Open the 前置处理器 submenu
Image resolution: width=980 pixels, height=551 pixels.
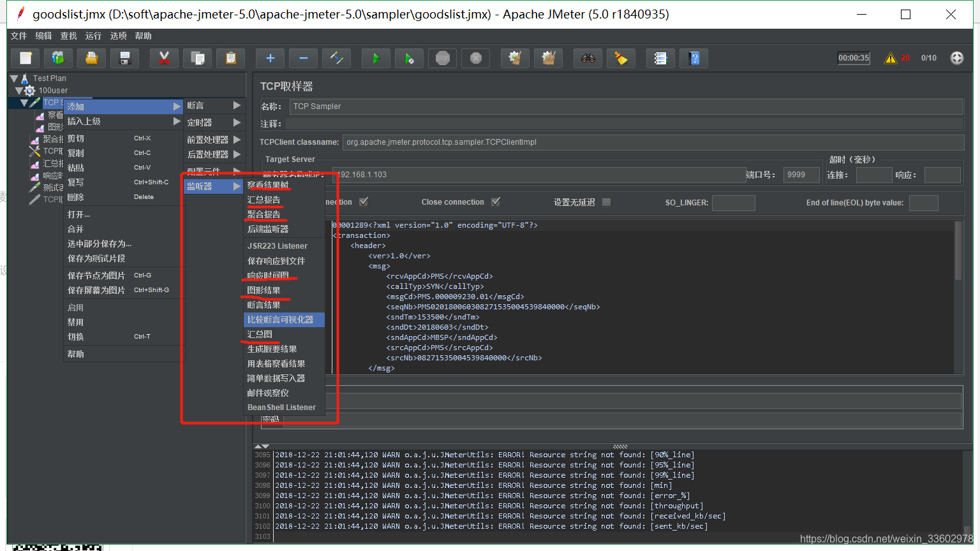[214, 139]
